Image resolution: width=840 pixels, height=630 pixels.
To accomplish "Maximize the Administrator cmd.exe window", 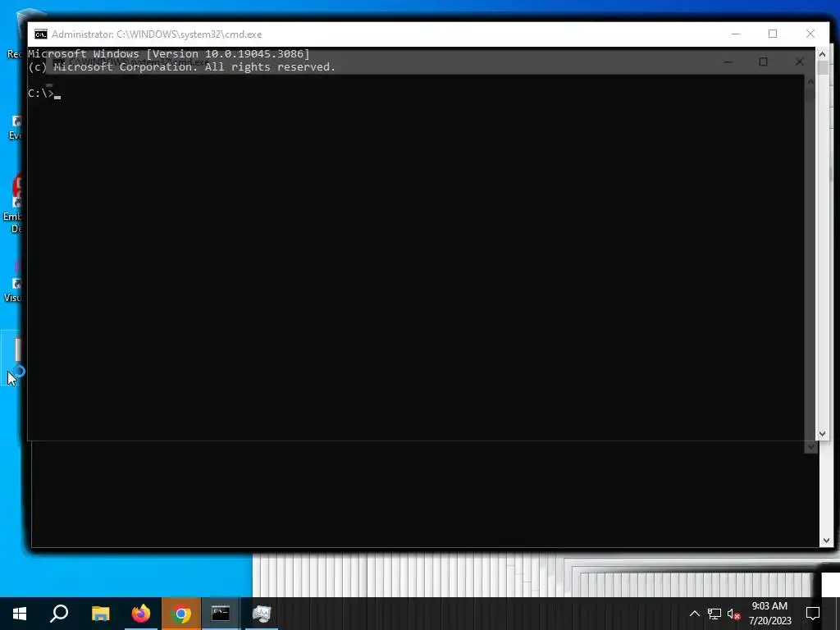I will (773, 34).
